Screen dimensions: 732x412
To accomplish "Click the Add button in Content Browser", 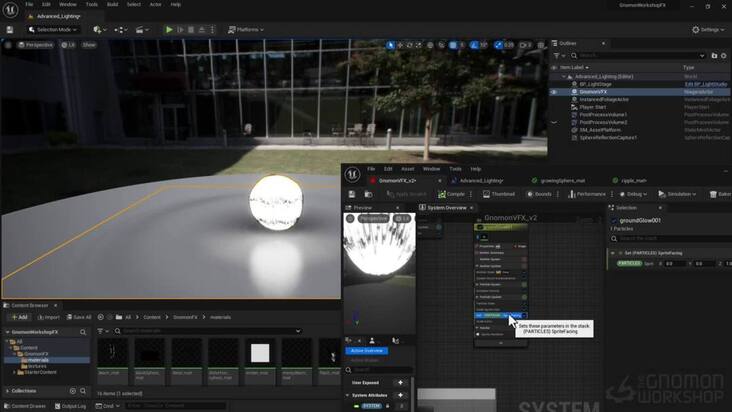I will [x=19, y=317].
